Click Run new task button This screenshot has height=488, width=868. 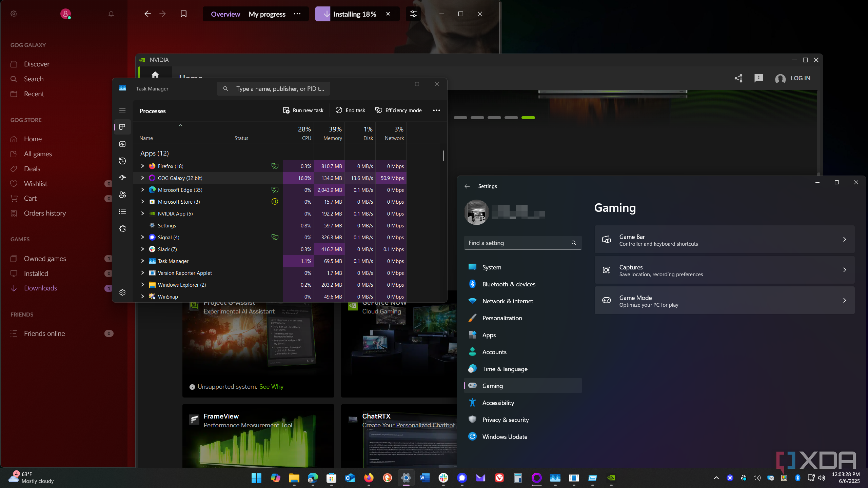click(x=303, y=110)
